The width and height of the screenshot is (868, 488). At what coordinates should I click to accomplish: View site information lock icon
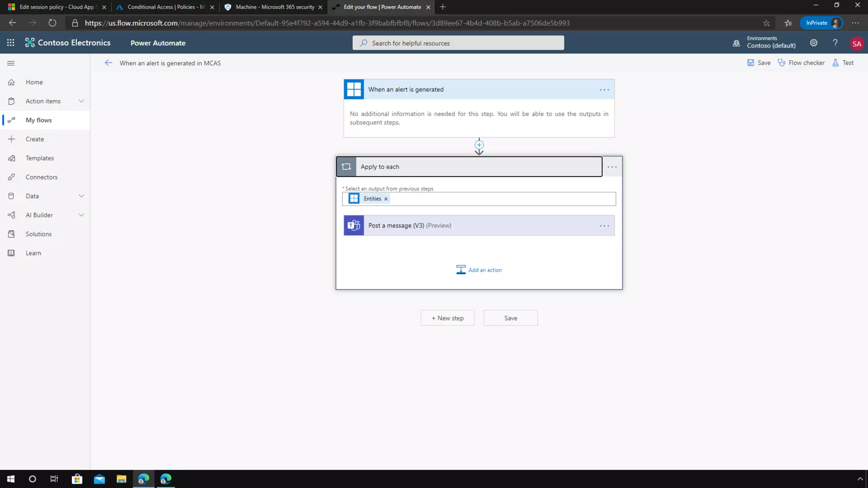pyautogui.click(x=75, y=23)
